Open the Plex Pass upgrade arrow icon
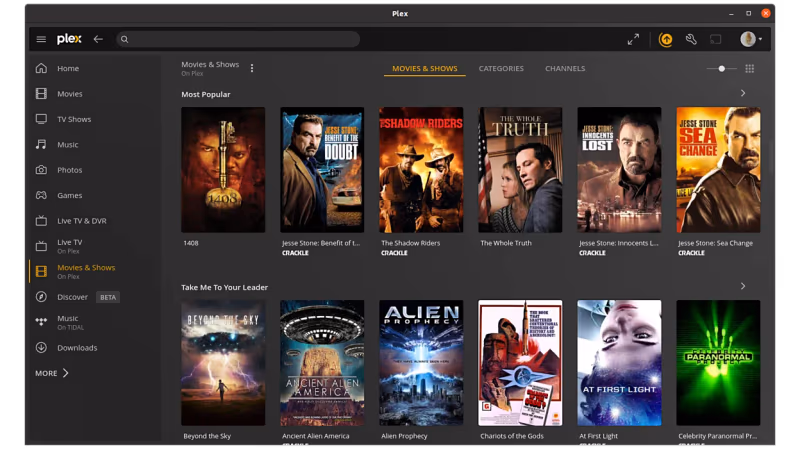 [x=665, y=39]
